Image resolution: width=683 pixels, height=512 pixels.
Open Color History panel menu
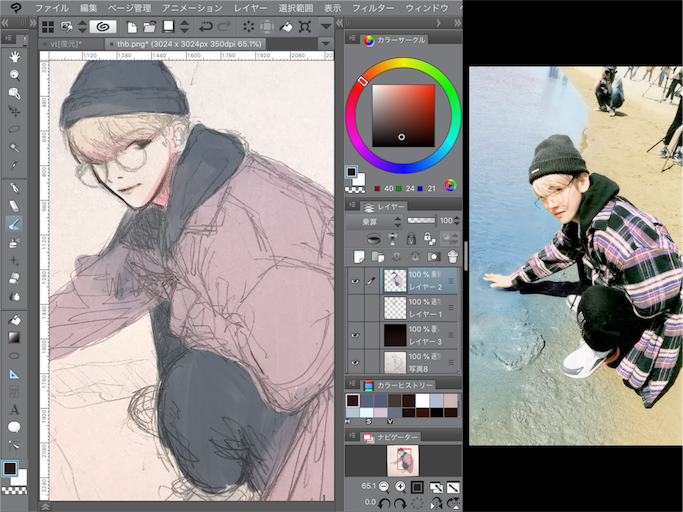click(352, 384)
